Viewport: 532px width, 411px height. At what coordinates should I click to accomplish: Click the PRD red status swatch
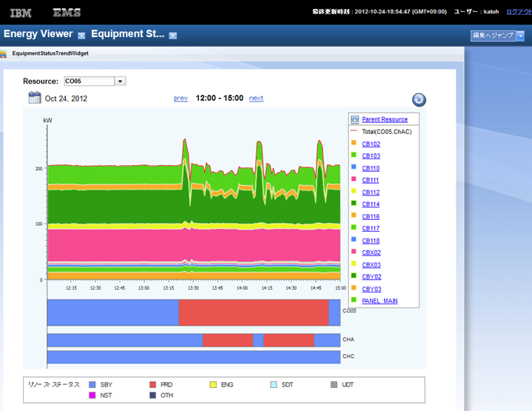coord(152,384)
